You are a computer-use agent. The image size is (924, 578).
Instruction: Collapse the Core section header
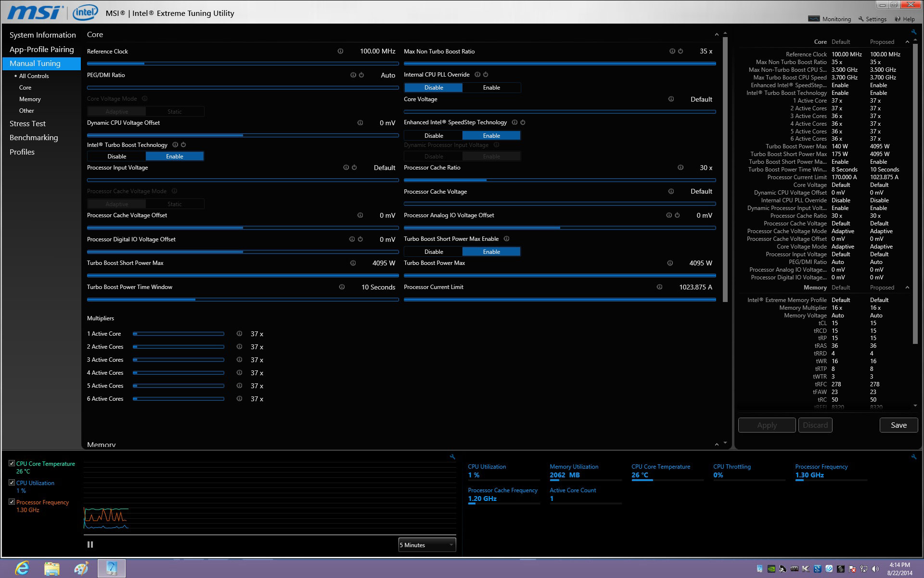[x=717, y=35]
